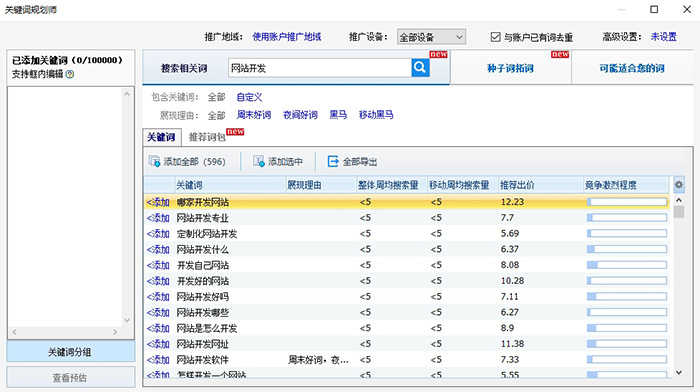Add keyword 网站是怎么开发

pyautogui.click(x=158, y=328)
